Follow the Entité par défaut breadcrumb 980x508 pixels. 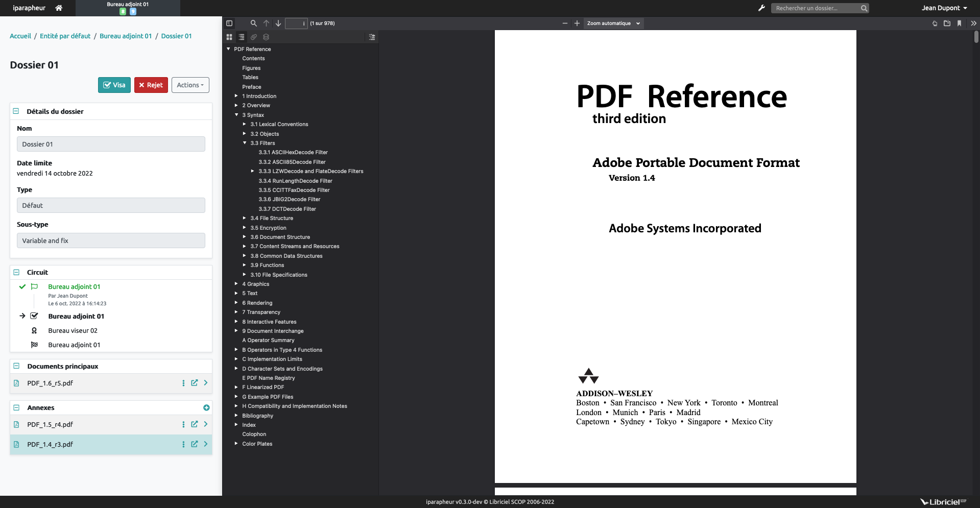coord(65,36)
